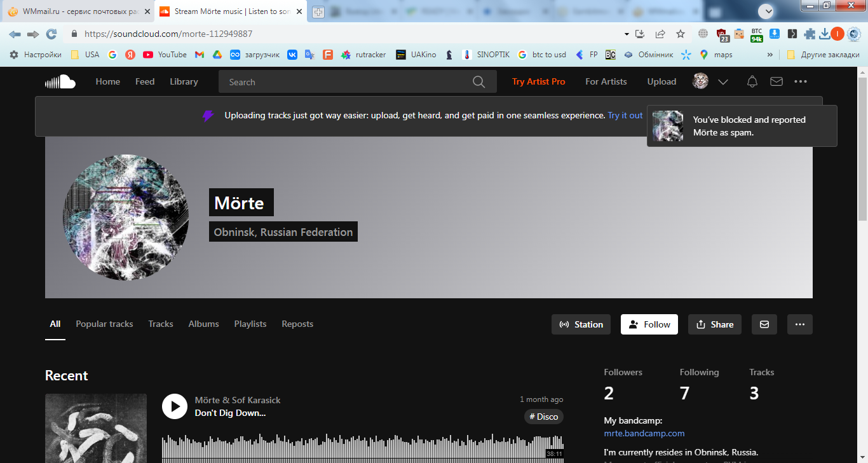The width and height of the screenshot is (868, 463).
Task: Click the Mörte profile avatar image
Action: tap(126, 218)
